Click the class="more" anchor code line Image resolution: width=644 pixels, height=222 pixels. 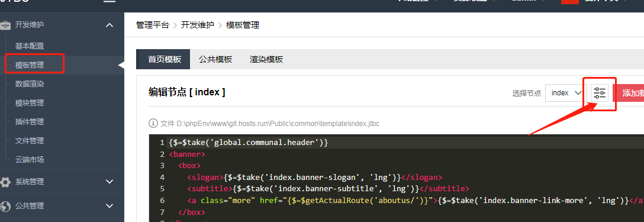click(416, 201)
